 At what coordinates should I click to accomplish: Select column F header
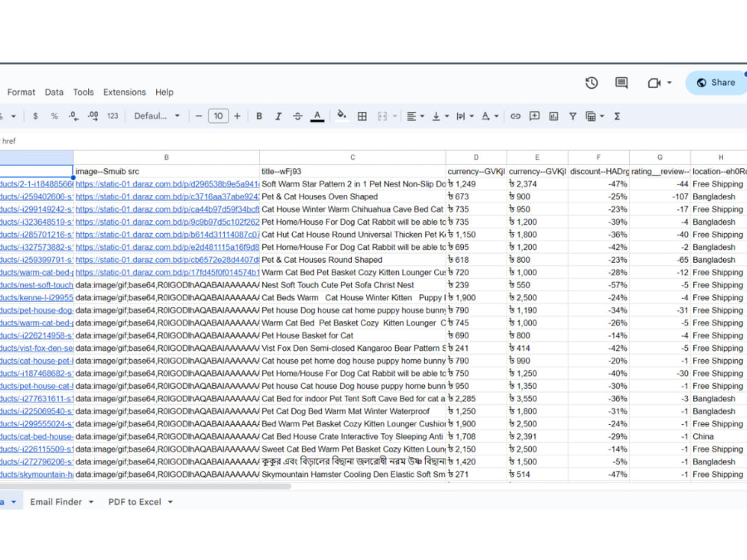[598, 157]
